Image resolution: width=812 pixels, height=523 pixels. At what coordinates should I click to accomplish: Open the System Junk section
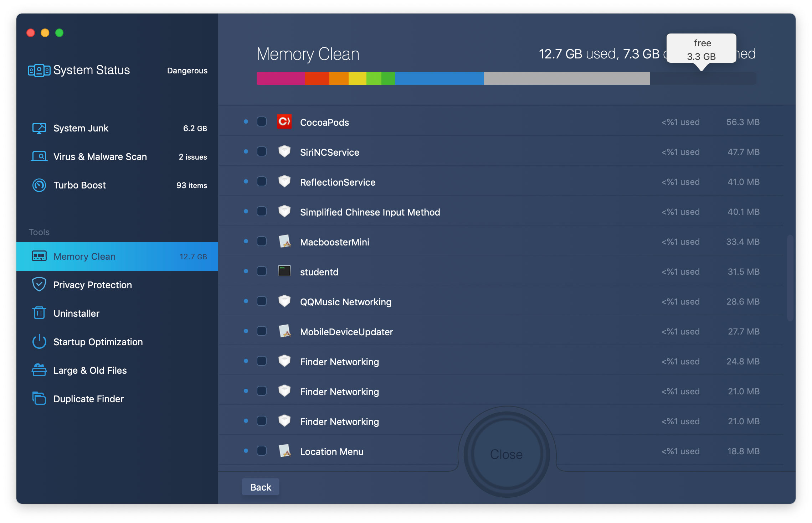click(x=117, y=128)
